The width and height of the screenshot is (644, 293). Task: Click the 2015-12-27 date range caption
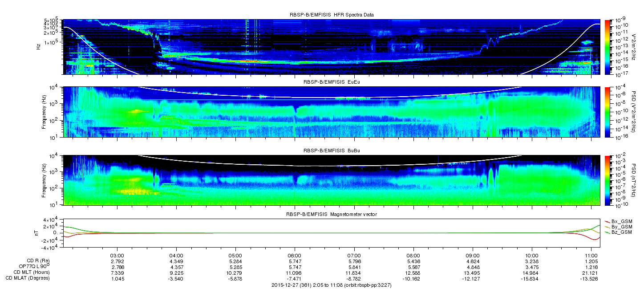[332, 285]
